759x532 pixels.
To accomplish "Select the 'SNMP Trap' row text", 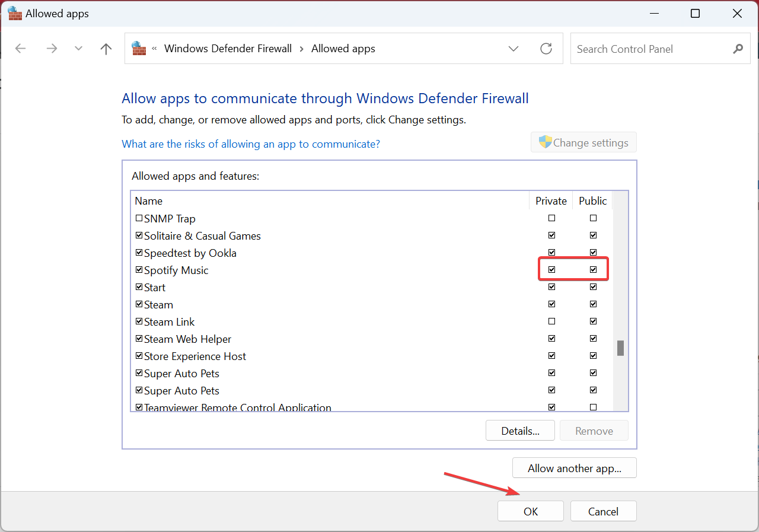I will pyautogui.click(x=170, y=218).
